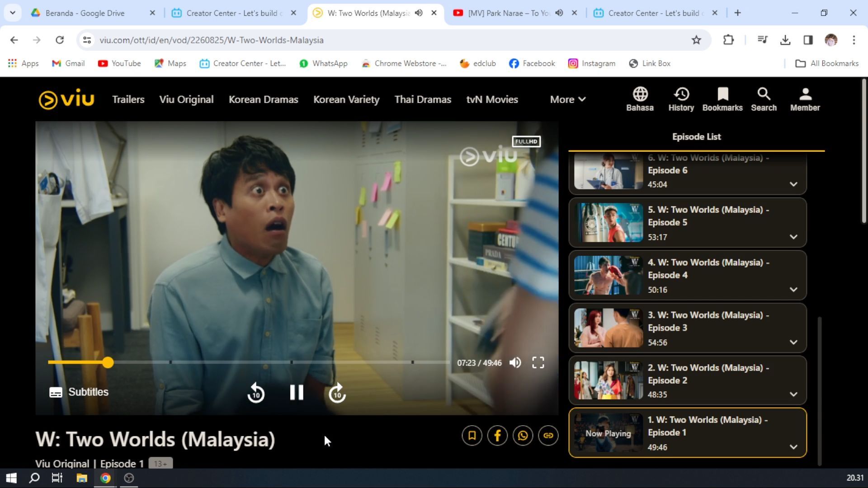Image resolution: width=868 pixels, height=488 pixels.
Task: Open tvN Movies navigation item
Action: (x=492, y=99)
